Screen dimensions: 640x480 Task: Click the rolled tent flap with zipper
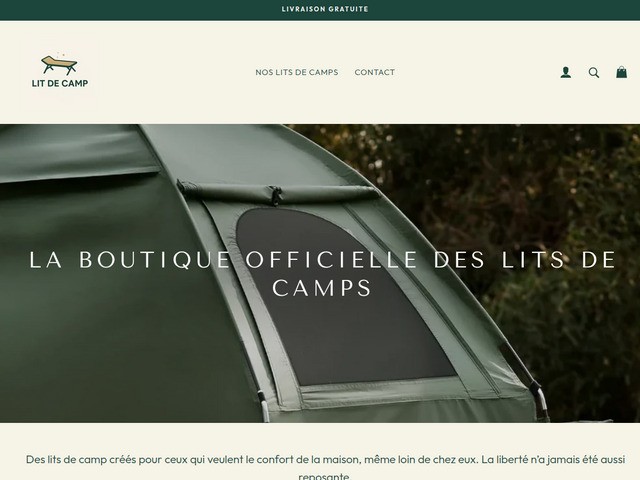click(x=278, y=193)
